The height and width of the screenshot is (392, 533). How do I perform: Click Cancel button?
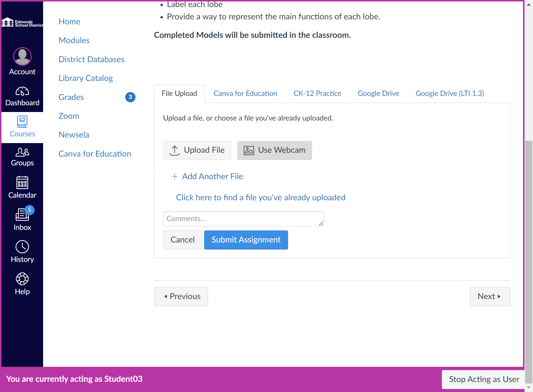pos(182,240)
